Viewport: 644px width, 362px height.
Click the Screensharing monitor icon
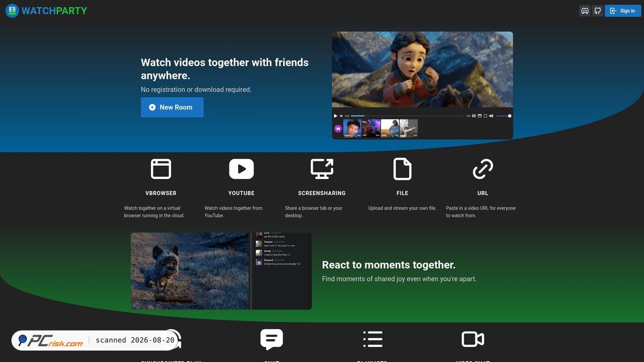(x=322, y=168)
